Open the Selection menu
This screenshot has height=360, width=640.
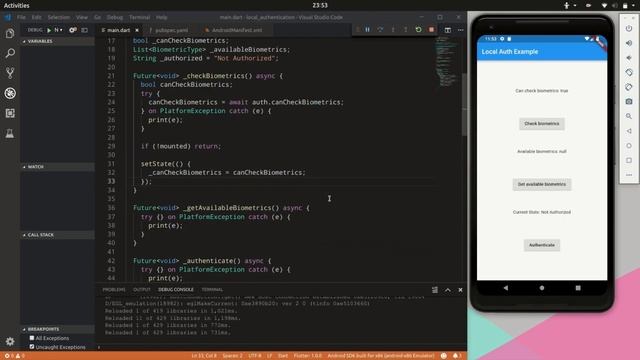point(58,18)
